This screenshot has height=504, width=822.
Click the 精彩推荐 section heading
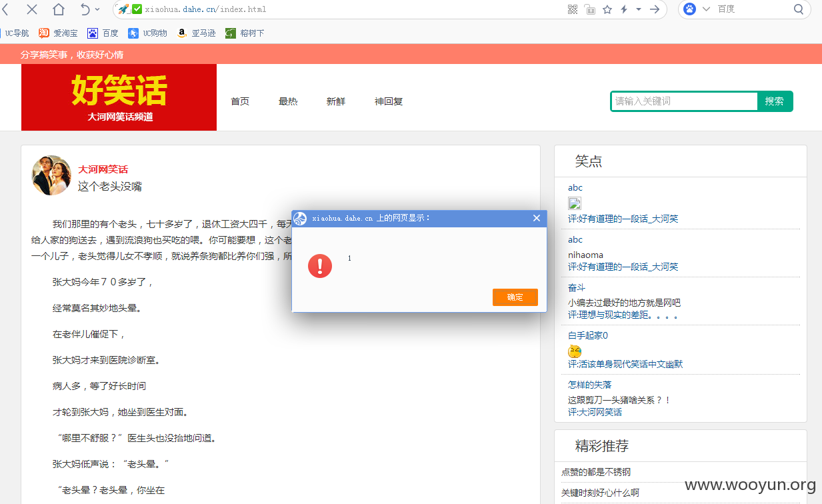coord(602,446)
